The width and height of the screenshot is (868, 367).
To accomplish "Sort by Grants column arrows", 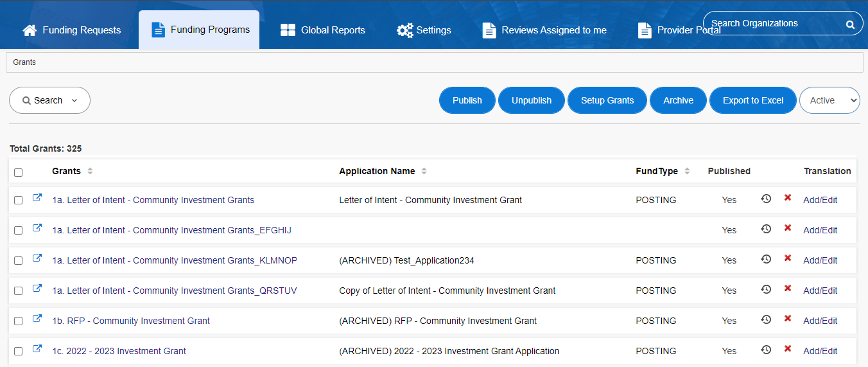I will 90,171.
